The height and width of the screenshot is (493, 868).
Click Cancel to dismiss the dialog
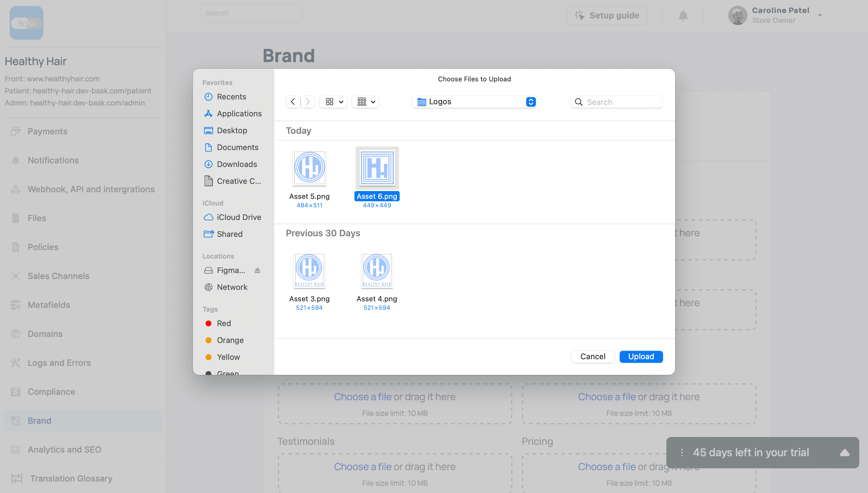coord(593,356)
